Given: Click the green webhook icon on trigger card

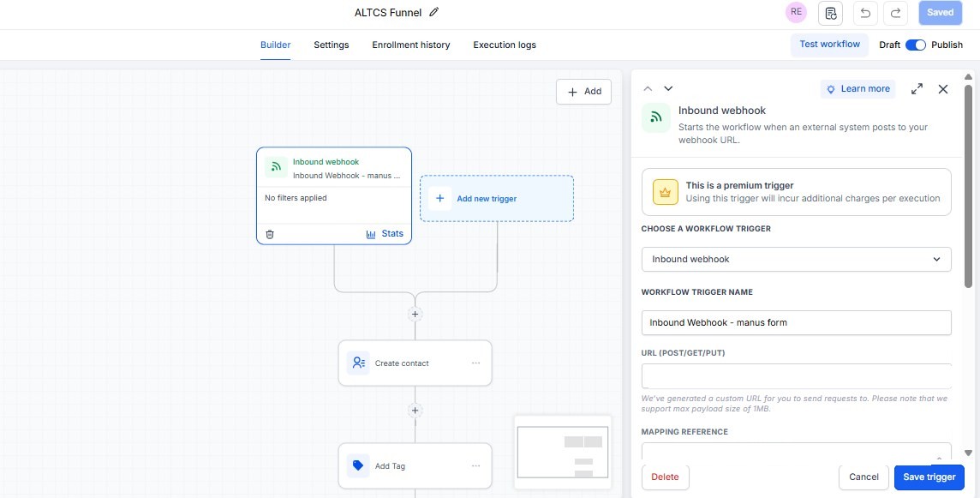Looking at the screenshot, I should (276, 168).
